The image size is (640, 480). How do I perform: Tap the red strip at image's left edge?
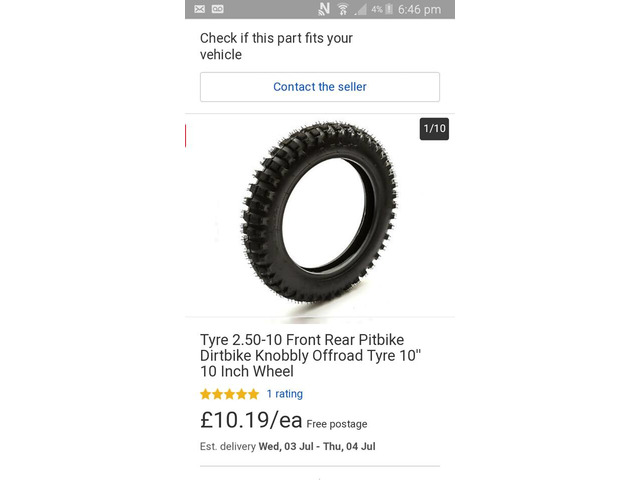pos(186,135)
